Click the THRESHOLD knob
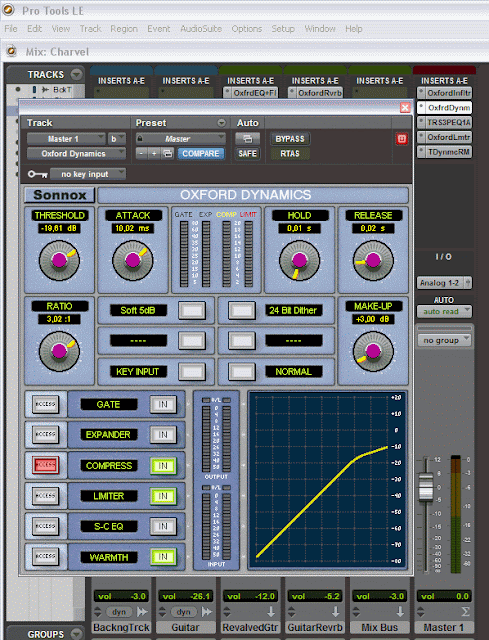This screenshot has width=489, height=640. (59, 260)
